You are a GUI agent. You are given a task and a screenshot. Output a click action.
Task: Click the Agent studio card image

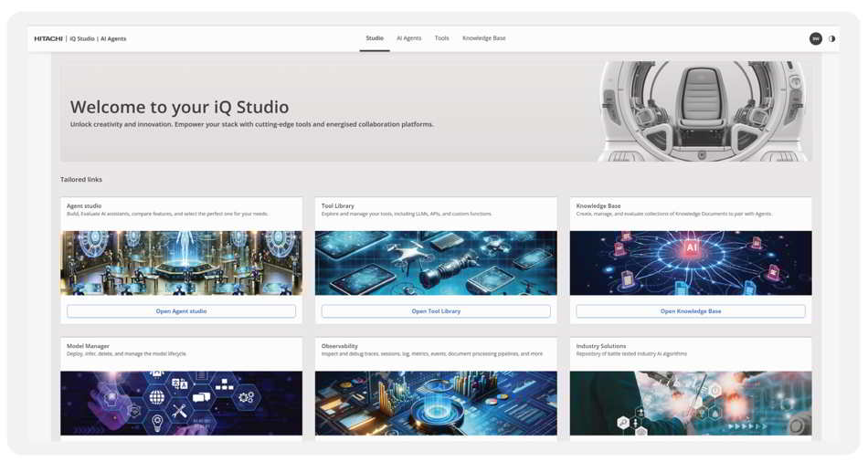tap(181, 263)
